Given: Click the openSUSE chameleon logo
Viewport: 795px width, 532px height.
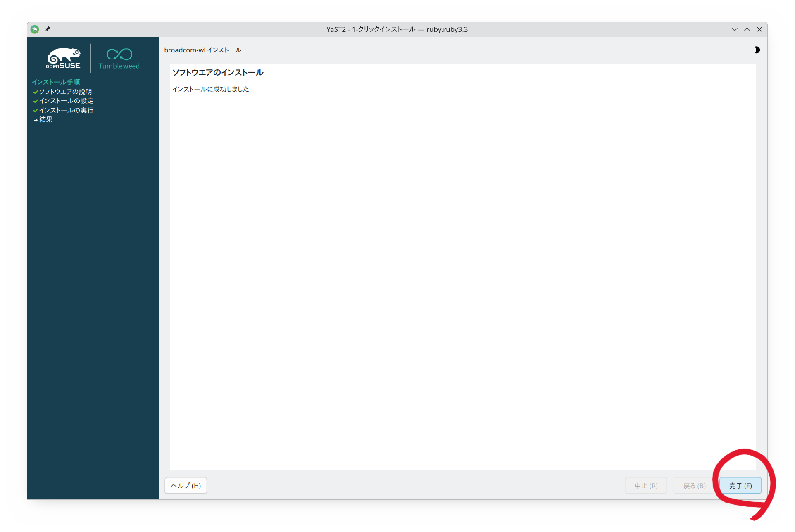Looking at the screenshot, I should tap(63, 58).
